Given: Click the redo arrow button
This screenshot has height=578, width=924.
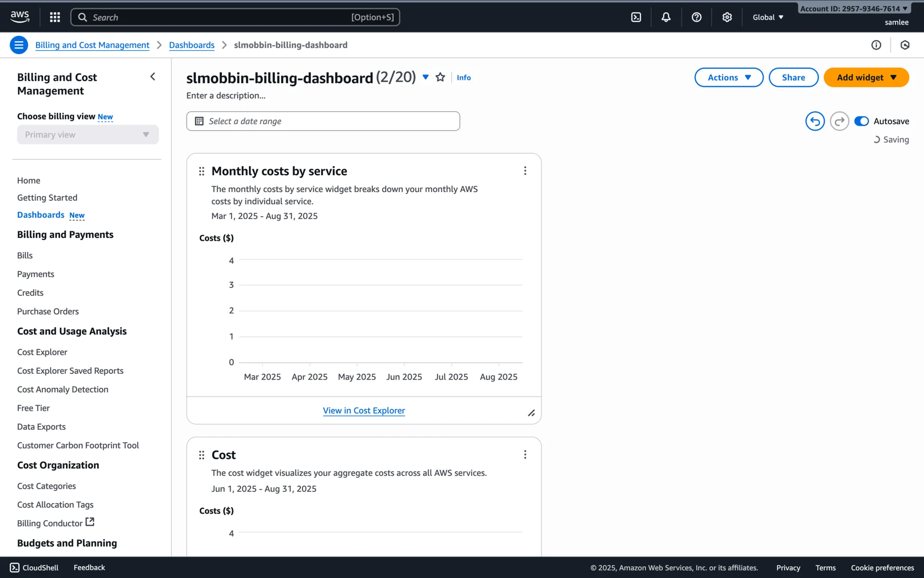Looking at the screenshot, I should click(839, 121).
